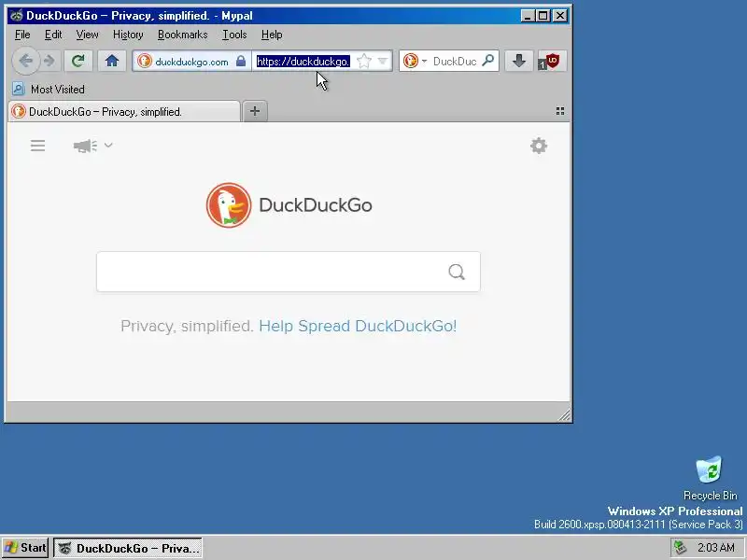Click the Windows Start button
Screen dimensions: 747x560
tap(25, 548)
